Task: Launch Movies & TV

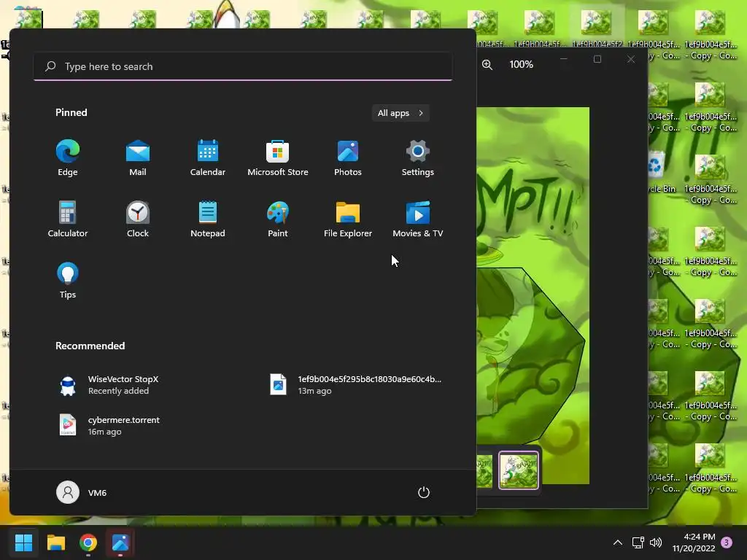Action: click(x=418, y=219)
